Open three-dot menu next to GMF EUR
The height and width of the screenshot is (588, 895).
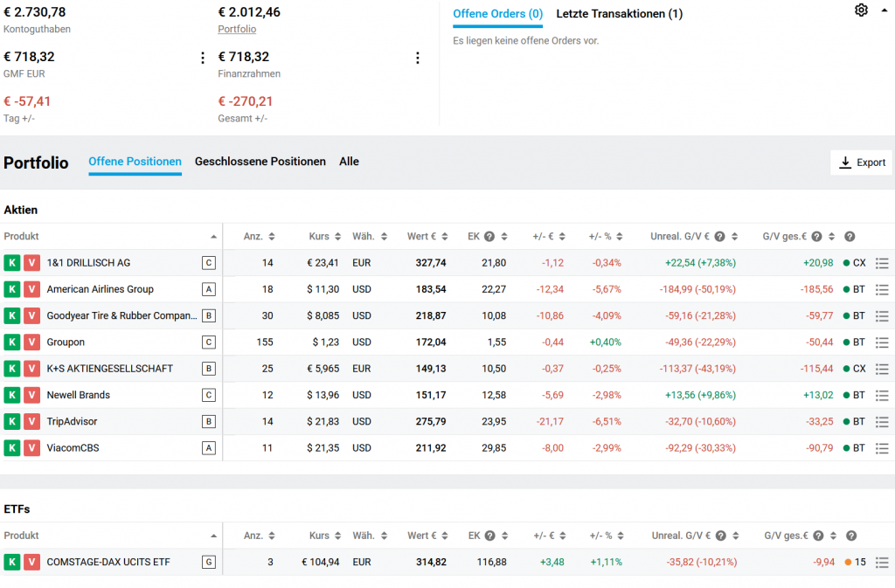click(203, 58)
